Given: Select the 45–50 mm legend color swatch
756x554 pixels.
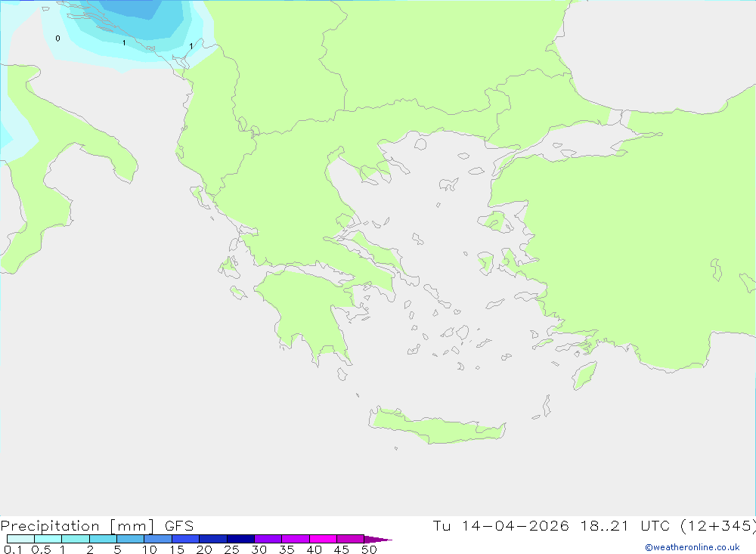Looking at the screenshot, I should click(x=350, y=539).
